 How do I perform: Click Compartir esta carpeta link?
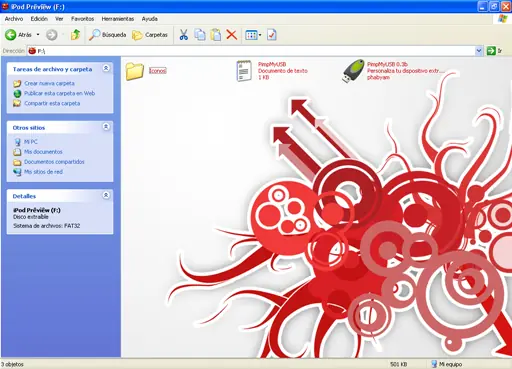(x=52, y=103)
